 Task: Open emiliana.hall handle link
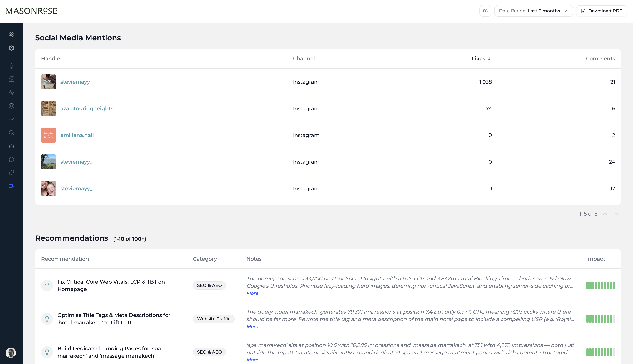[77, 135]
